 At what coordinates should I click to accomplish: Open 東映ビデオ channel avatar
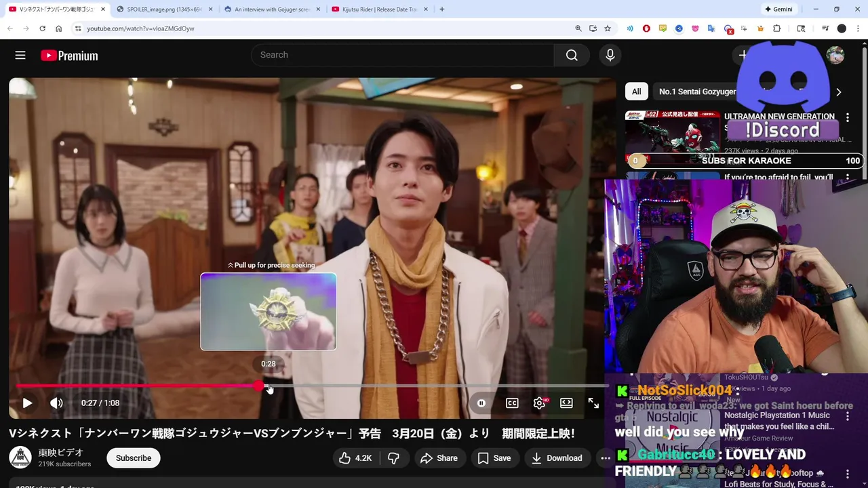click(20, 457)
